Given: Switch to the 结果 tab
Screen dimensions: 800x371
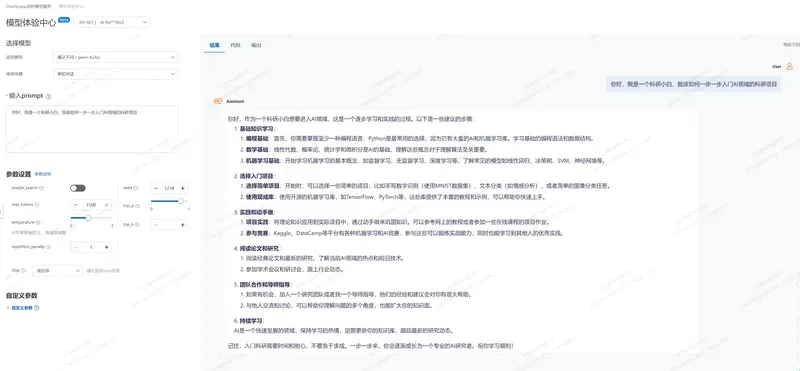Looking at the screenshot, I should (214, 45).
